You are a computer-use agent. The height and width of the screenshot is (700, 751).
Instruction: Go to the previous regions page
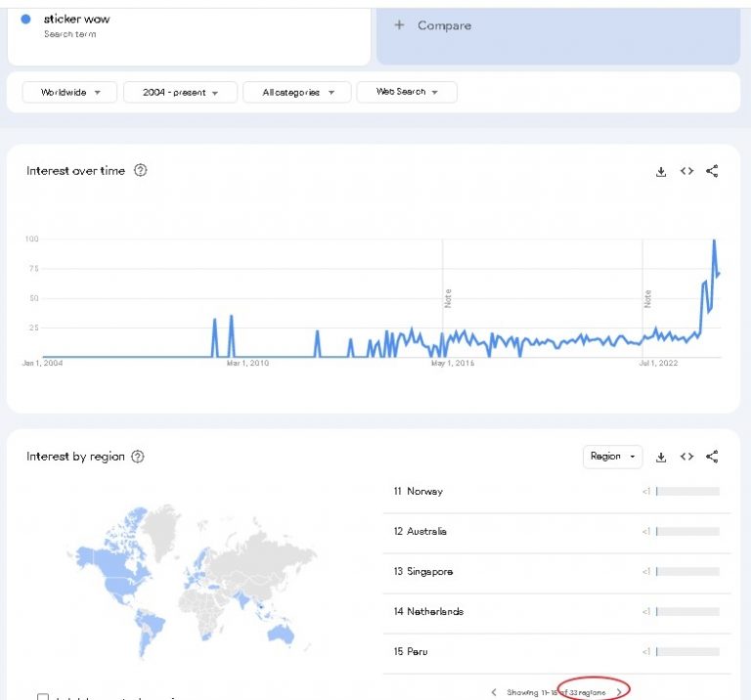(494, 692)
